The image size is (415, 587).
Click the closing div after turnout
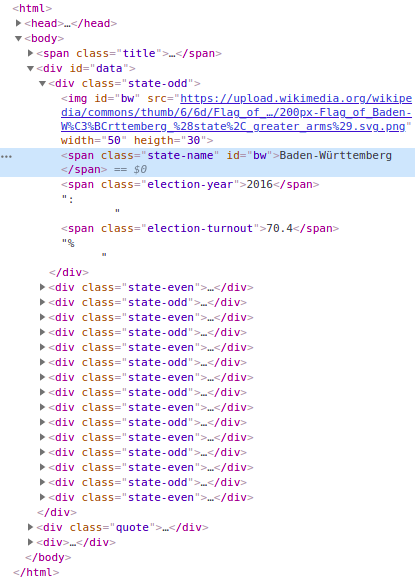69,272
